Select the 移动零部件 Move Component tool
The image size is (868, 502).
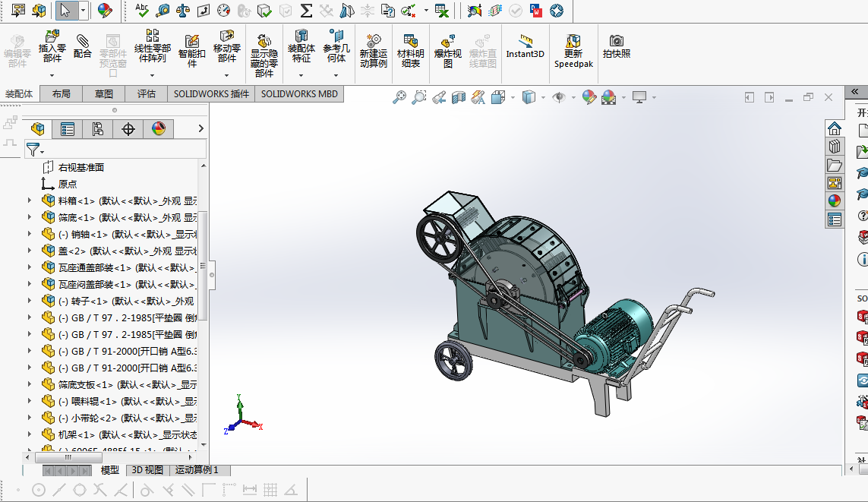pyautogui.click(x=226, y=47)
